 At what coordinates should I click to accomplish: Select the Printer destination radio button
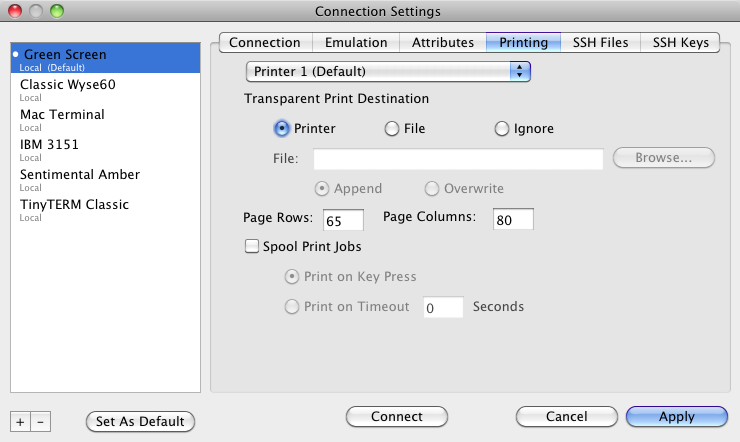(282, 129)
